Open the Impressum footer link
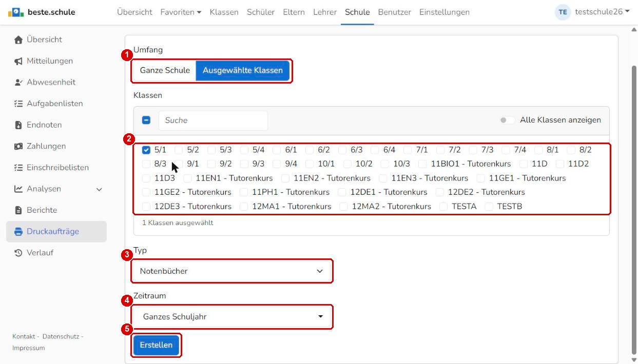 [29, 348]
